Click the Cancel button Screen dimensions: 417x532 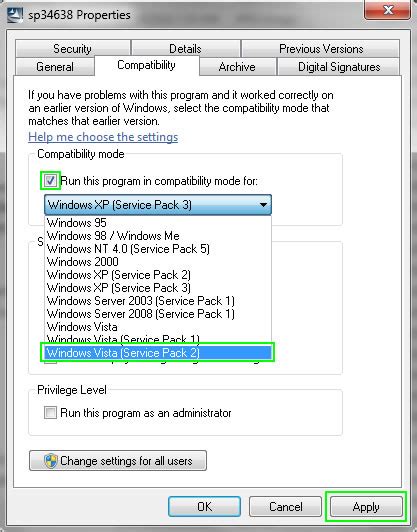pos(285,507)
